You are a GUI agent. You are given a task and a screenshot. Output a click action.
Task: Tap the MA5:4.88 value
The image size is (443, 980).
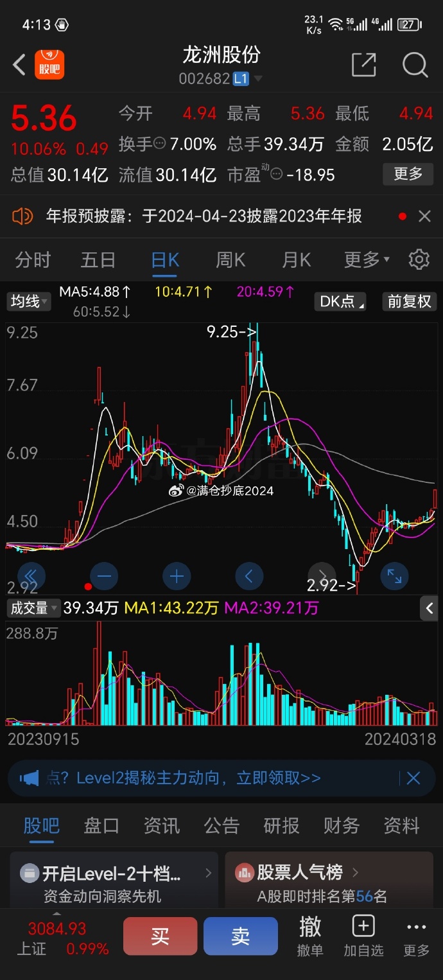(x=95, y=292)
